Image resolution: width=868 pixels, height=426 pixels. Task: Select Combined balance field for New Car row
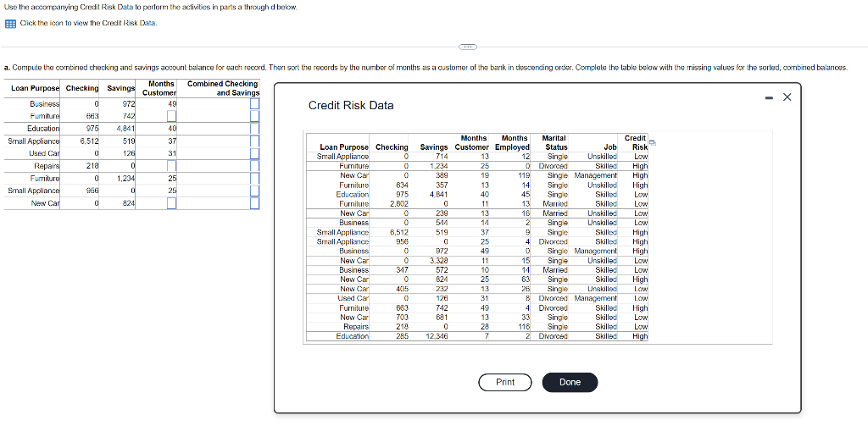[254, 203]
